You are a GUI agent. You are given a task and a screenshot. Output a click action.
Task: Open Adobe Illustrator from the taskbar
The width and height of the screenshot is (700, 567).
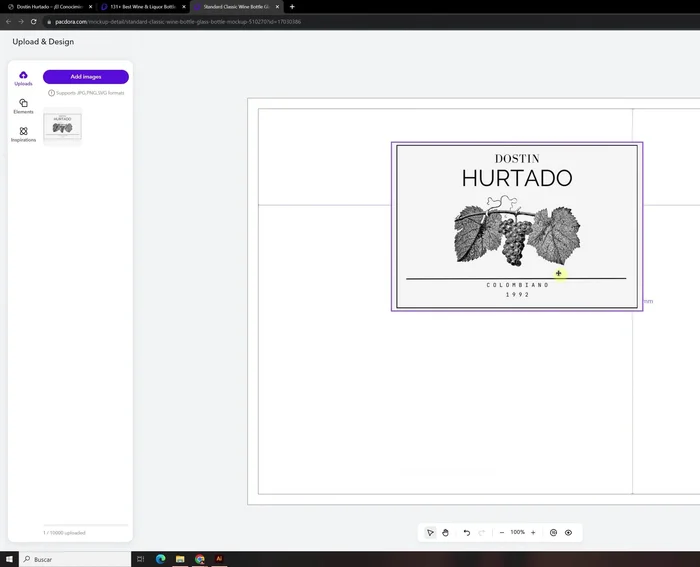point(219,559)
